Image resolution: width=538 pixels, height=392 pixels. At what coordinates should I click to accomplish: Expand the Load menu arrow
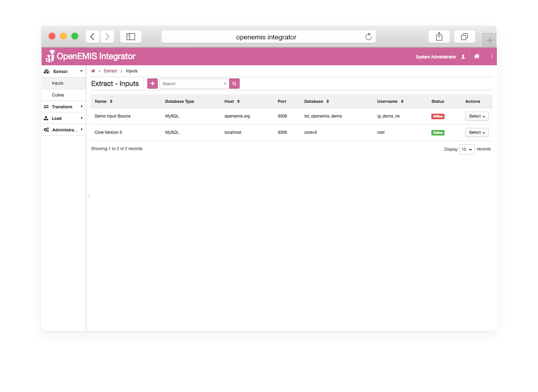click(x=82, y=118)
